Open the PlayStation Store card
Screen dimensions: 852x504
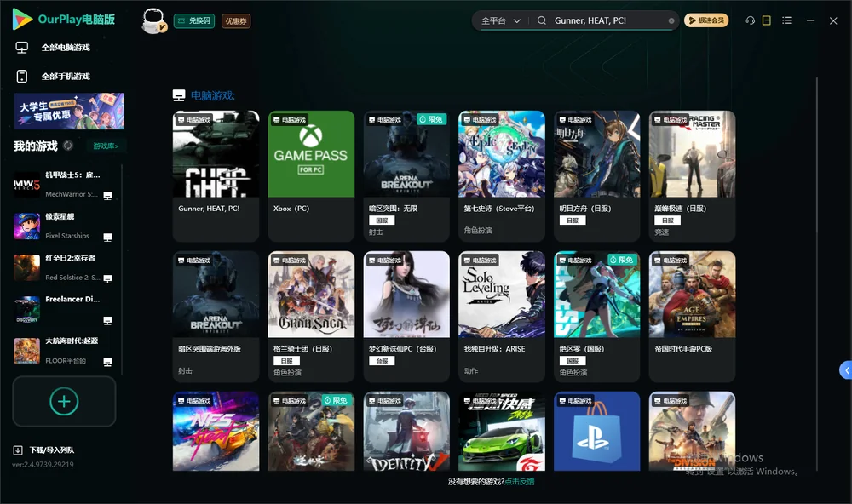coord(596,432)
